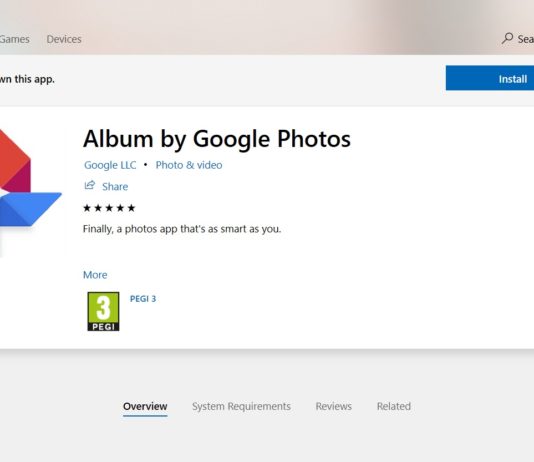Click the Album by Google Photos title

pyautogui.click(x=217, y=139)
